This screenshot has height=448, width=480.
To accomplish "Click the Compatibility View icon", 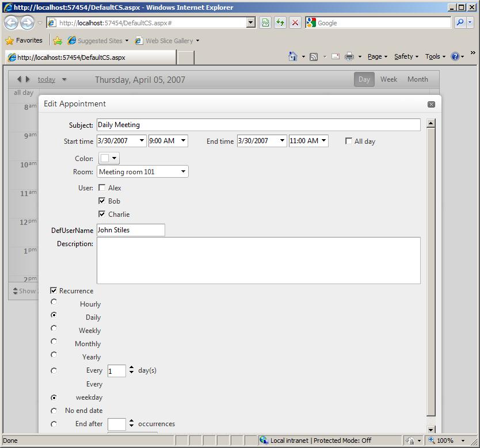I will click(265, 22).
